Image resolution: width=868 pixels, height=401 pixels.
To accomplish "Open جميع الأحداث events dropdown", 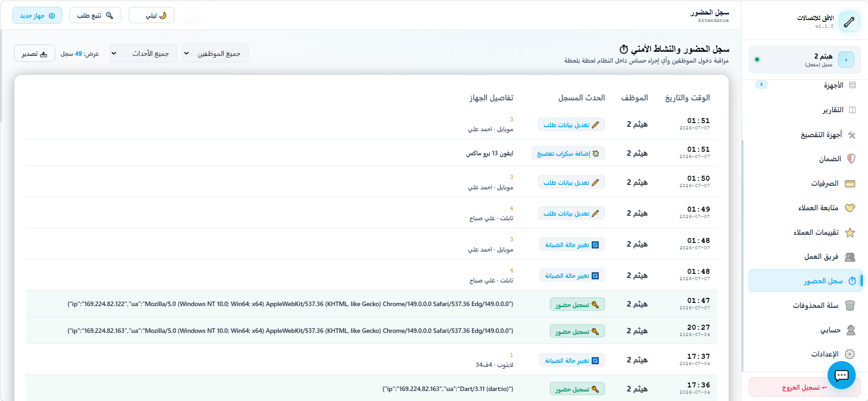I will click(143, 54).
